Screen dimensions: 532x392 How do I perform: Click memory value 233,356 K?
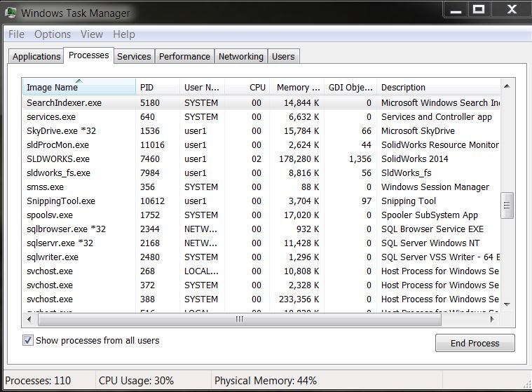pos(299,299)
